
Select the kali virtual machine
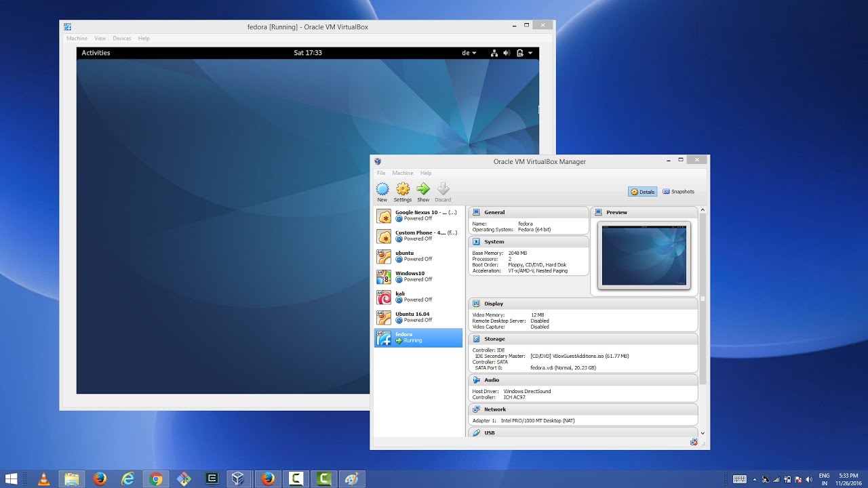(418, 297)
